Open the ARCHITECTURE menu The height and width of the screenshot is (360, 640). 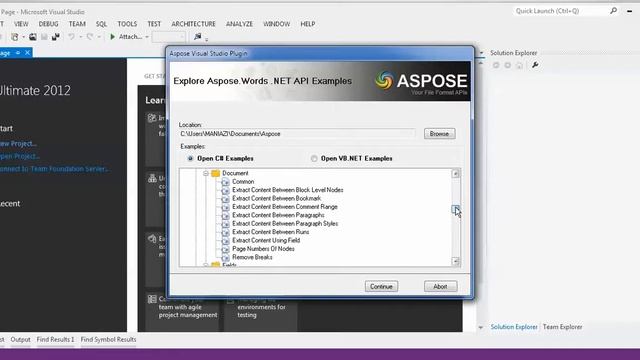click(193, 24)
